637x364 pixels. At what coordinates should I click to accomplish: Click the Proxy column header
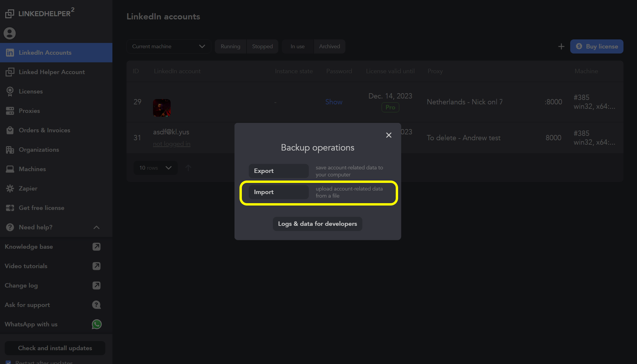pyautogui.click(x=435, y=71)
